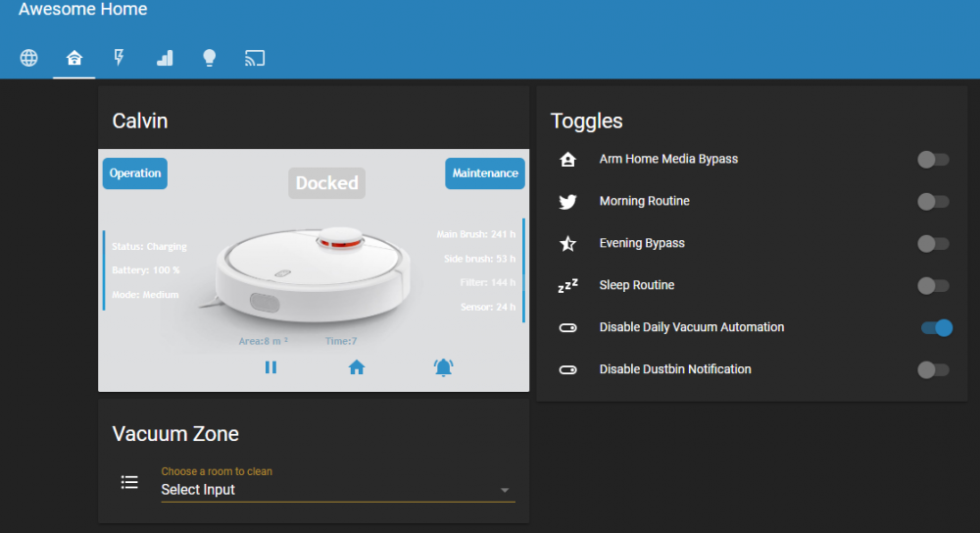The height and width of the screenshot is (533, 980).
Task: Open the lightning bolt energy tab
Action: point(119,58)
